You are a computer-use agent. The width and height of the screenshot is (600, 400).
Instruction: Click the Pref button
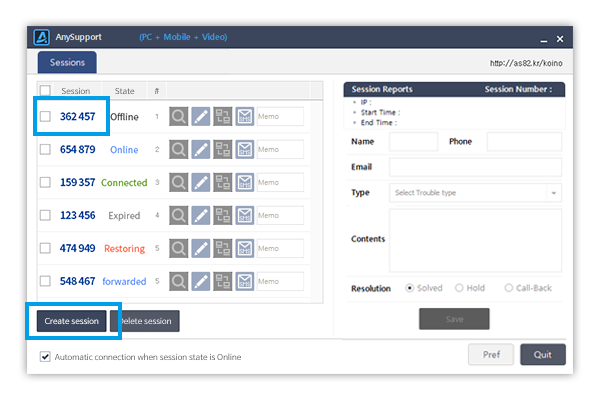coord(491,354)
